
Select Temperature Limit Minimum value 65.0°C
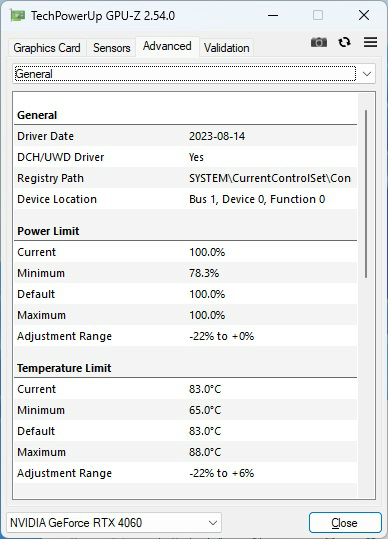click(x=205, y=410)
